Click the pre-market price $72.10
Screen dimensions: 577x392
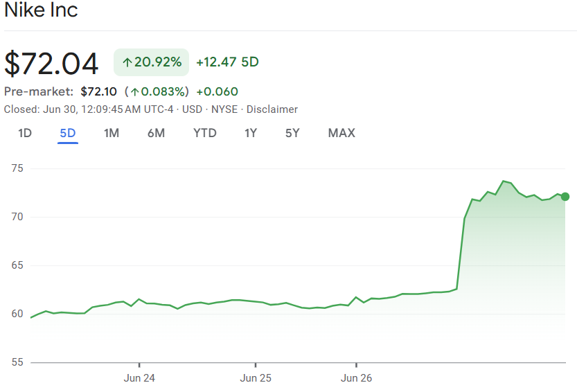click(x=100, y=91)
